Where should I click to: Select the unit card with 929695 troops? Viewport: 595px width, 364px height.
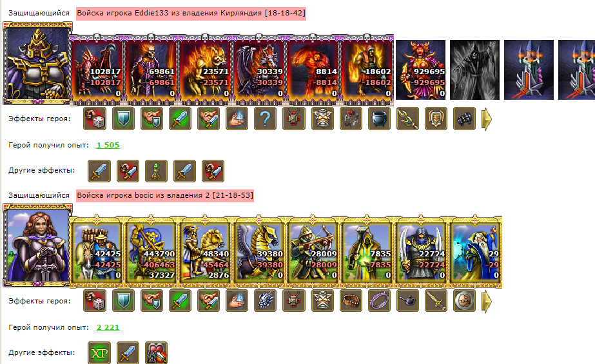coord(420,70)
